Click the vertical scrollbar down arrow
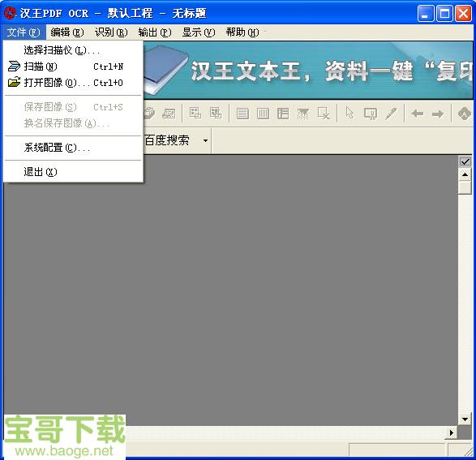The height and width of the screenshot is (460, 476). click(x=465, y=419)
